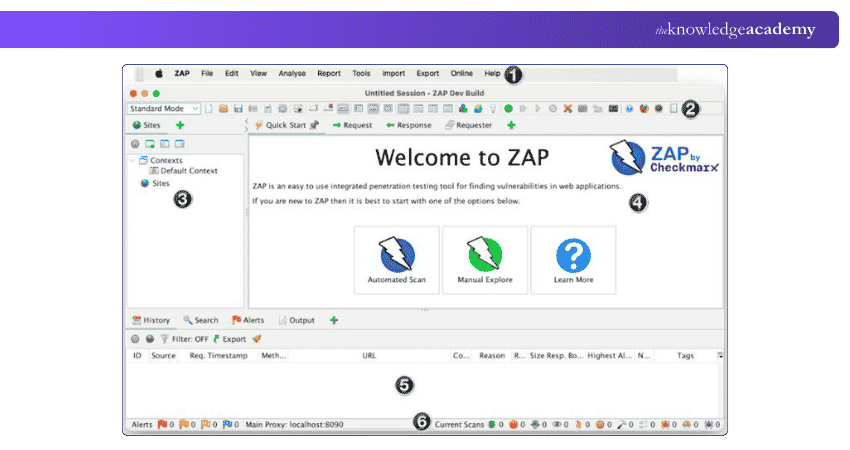The width and height of the screenshot is (850, 450).
Task: Open the Online menu
Action: point(461,73)
